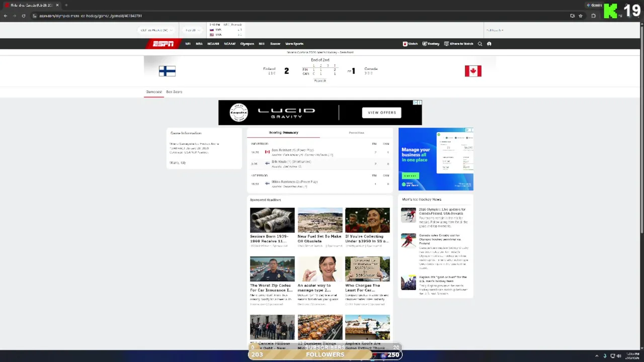Screen dimensions: 644x362
Task: Open Where to Watch
Action: tap(458, 44)
